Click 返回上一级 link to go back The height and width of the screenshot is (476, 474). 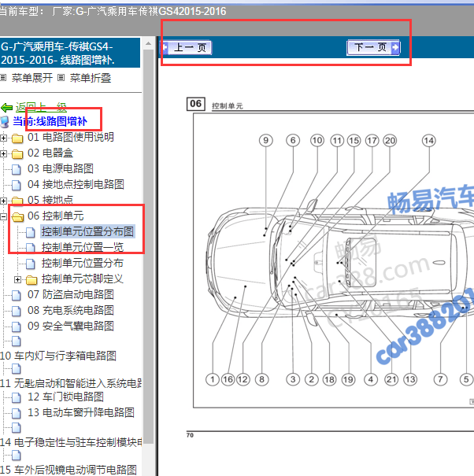pyautogui.click(x=41, y=107)
